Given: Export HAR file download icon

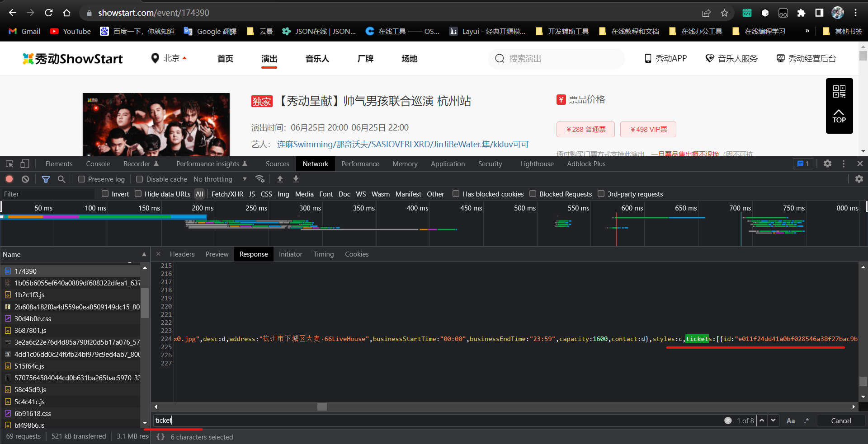Looking at the screenshot, I should click(x=296, y=179).
